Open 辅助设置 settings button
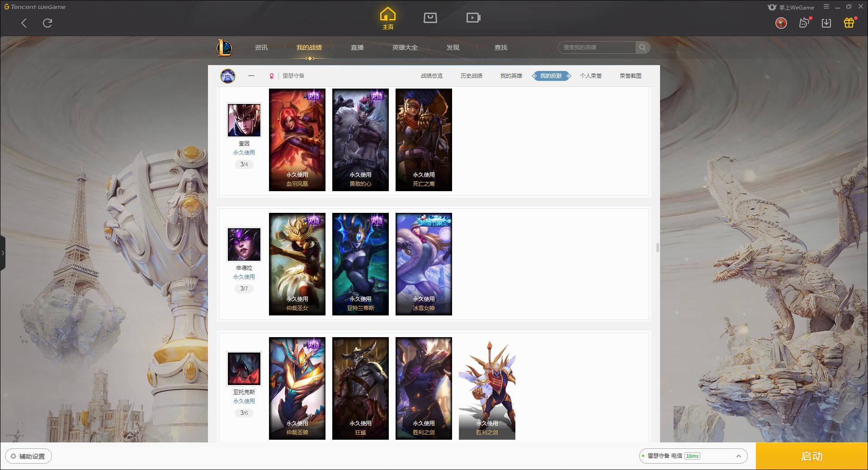Viewport: 868px width, 470px height. click(28, 456)
